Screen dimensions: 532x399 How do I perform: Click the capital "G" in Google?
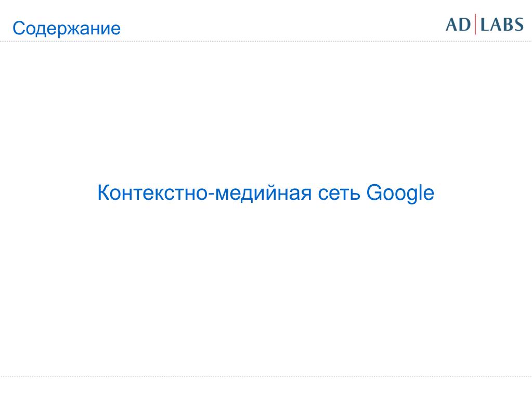click(374, 192)
